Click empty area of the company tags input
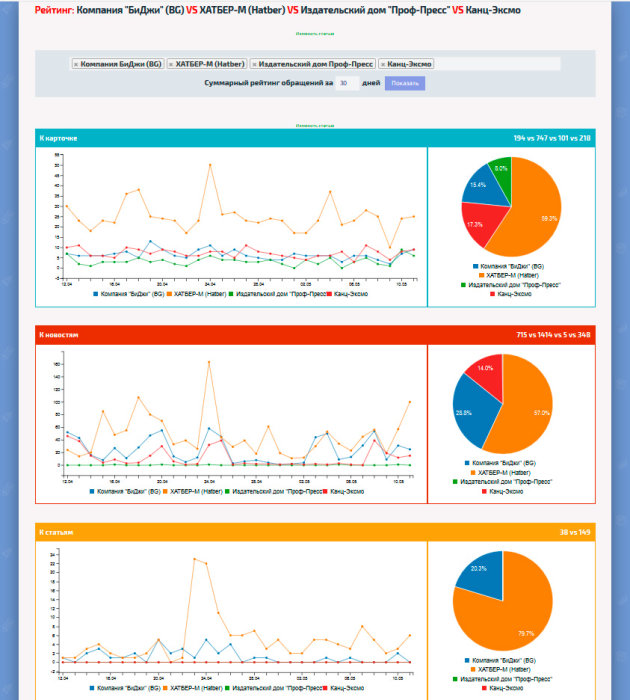Screen dimensions: 630x700 (x=496, y=64)
